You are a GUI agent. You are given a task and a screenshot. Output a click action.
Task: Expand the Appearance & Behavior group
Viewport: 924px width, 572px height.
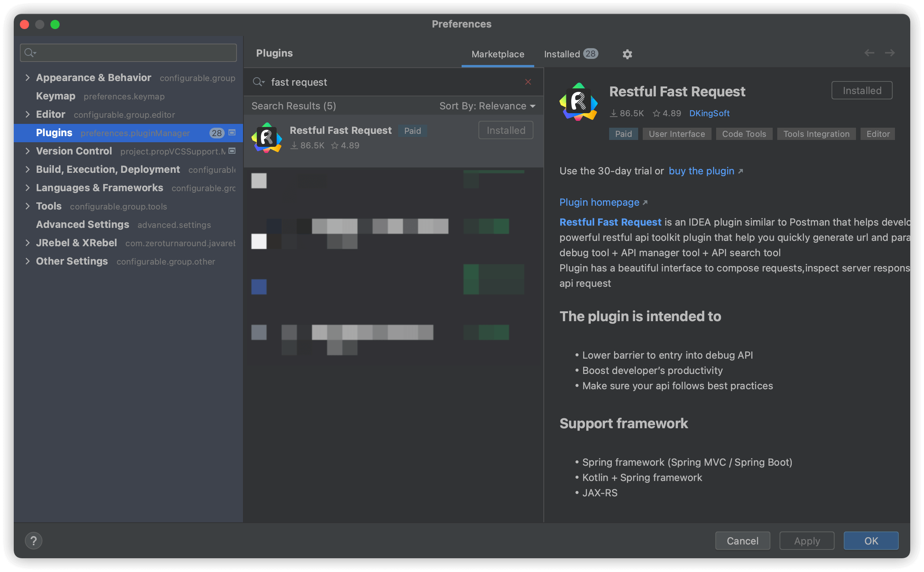(x=27, y=78)
